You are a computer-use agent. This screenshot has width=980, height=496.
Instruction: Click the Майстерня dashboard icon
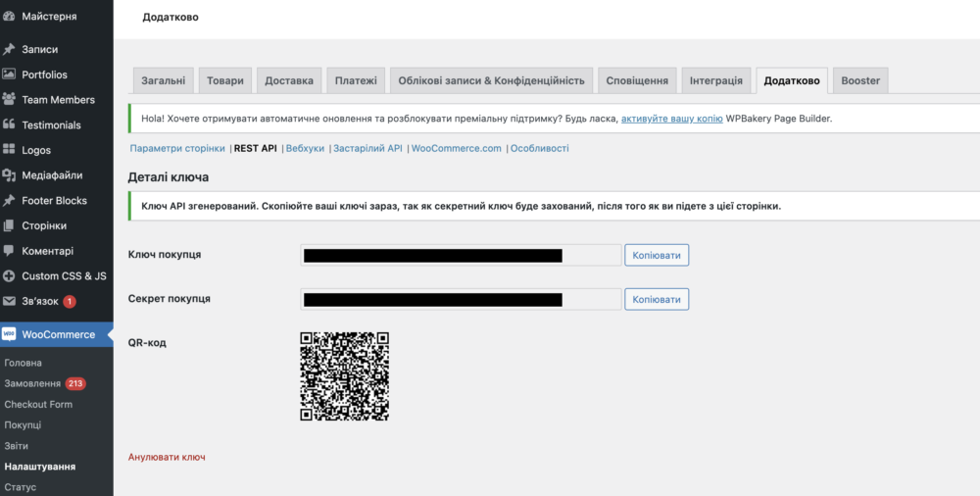(x=9, y=17)
